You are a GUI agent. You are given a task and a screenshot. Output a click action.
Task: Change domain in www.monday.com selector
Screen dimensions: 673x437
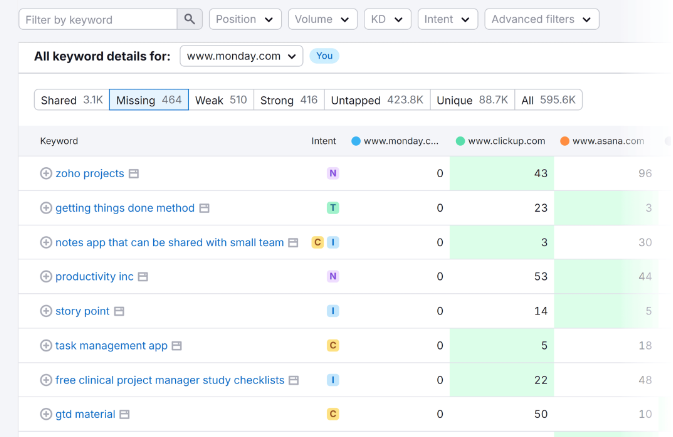241,56
